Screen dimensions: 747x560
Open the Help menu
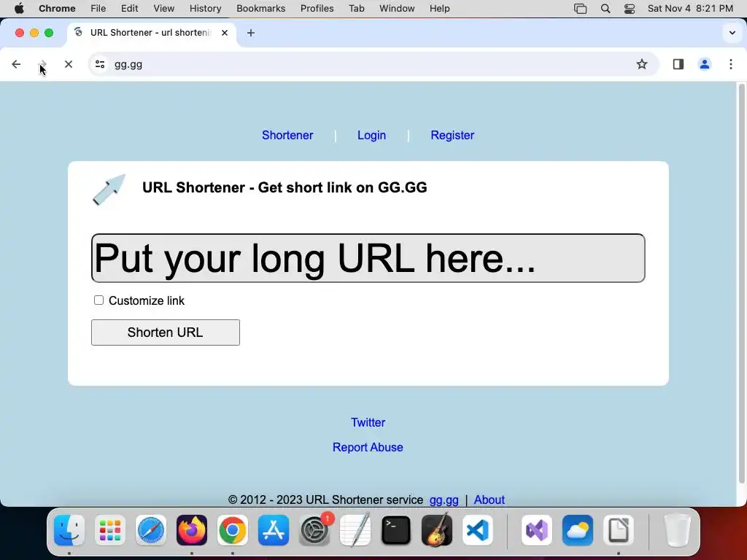point(439,9)
